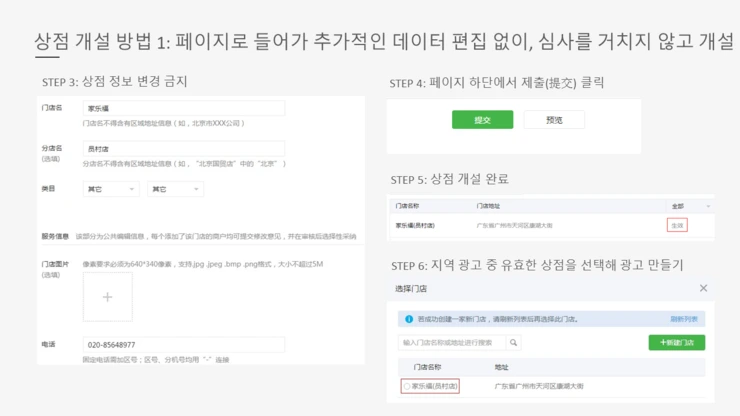Select the 家乐福(员村店) radio button
The width and height of the screenshot is (740, 416).
point(407,386)
